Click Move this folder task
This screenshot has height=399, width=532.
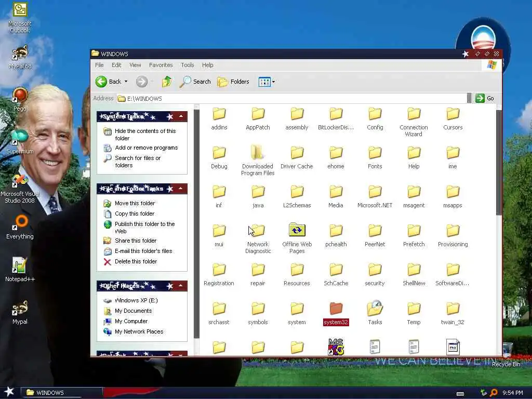(135, 203)
